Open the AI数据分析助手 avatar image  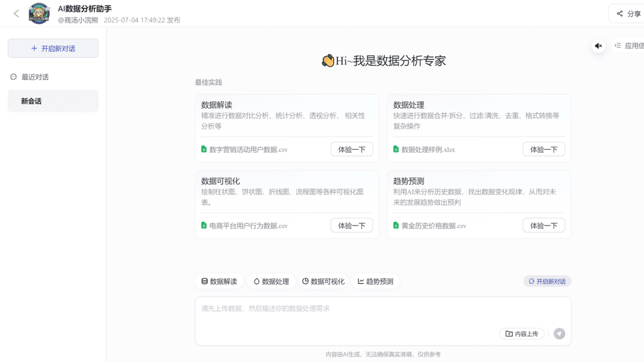point(39,13)
